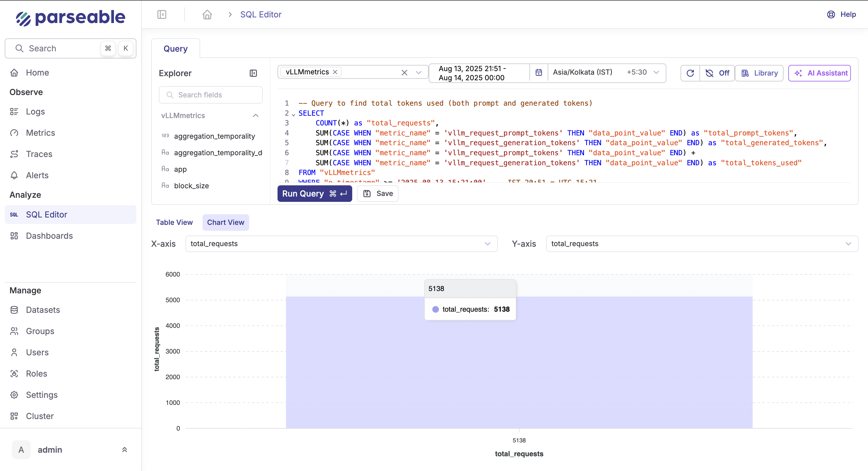Focus the sidebar Search box
This screenshot has width=868, height=471.
point(71,48)
